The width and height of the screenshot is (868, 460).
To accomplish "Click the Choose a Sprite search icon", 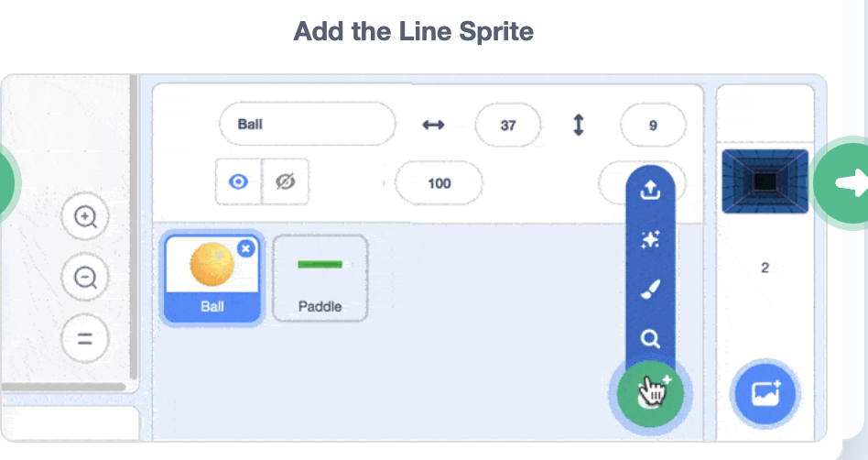I will click(650, 339).
